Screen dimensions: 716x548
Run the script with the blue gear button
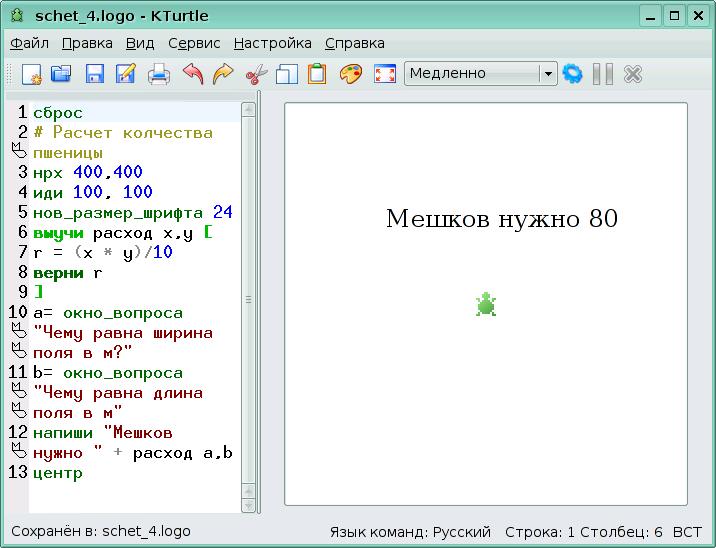click(572, 74)
